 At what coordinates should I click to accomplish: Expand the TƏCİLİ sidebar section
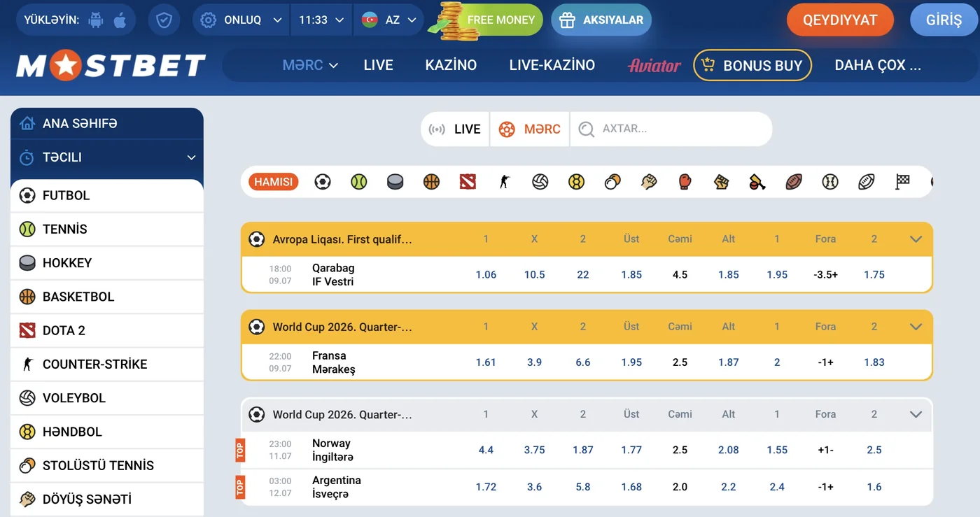coord(107,157)
